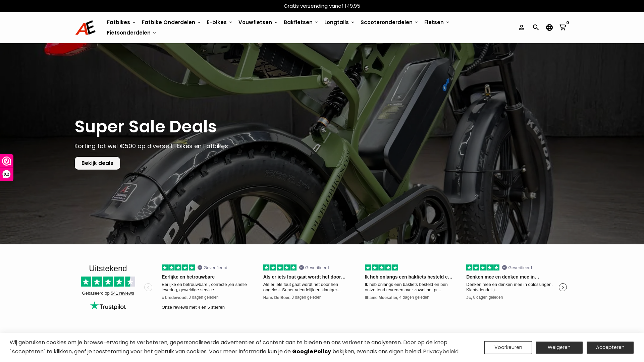The width and height of the screenshot is (644, 362).
Task: Decline cookies with Weigeren button
Action: pos(559,348)
